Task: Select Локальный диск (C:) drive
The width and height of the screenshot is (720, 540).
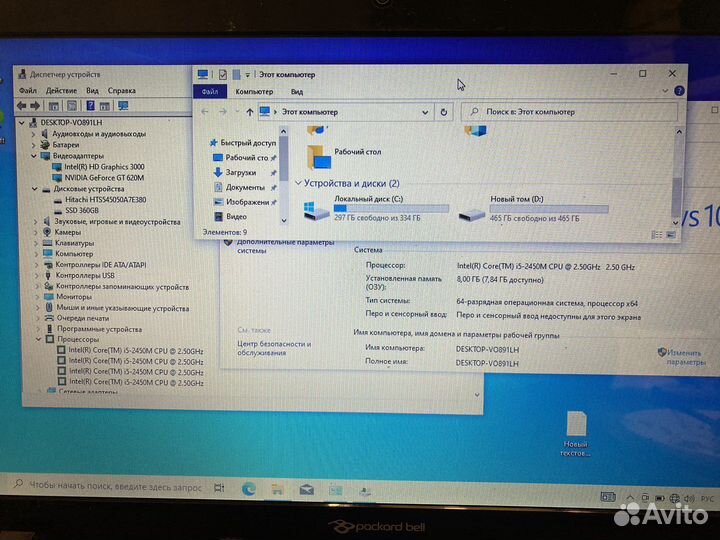Action: point(376,208)
